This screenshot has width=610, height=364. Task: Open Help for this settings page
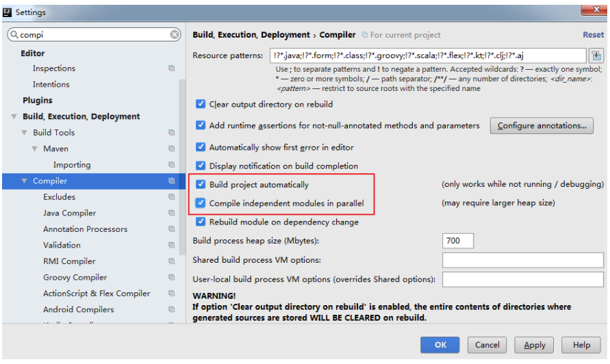click(x=581, y=345)
